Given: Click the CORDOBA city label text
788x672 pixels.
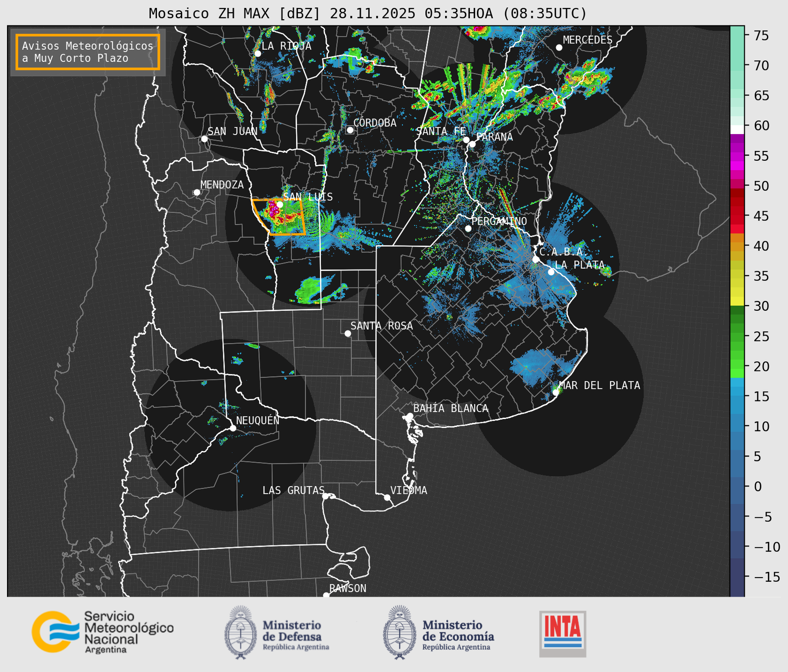Looking at the screenshot, I should click(x=375, y=123).
